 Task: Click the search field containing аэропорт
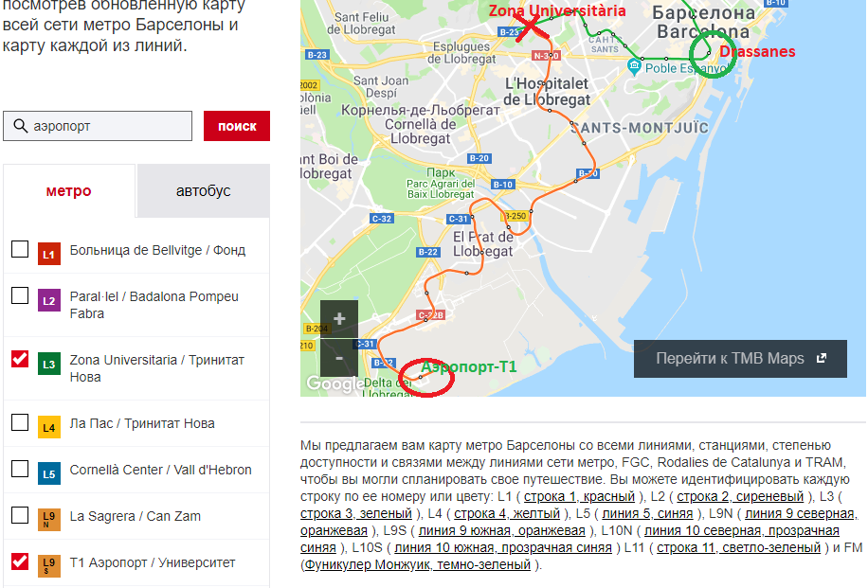tap(109, 126)
